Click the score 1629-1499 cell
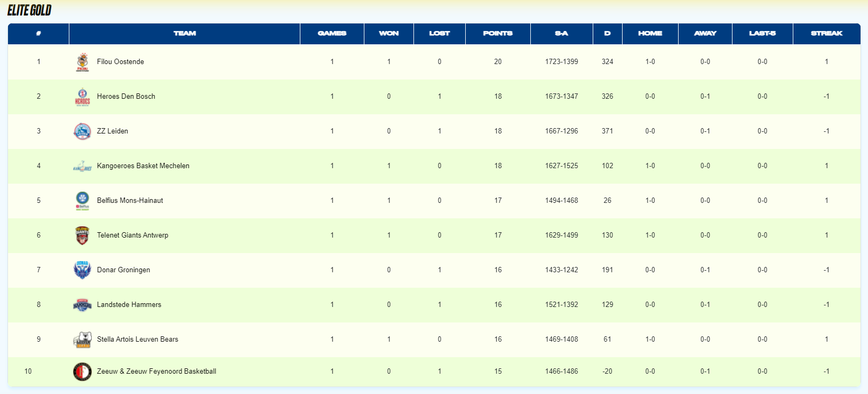This screenshot has width=868, height=394. tap(562, 235)
